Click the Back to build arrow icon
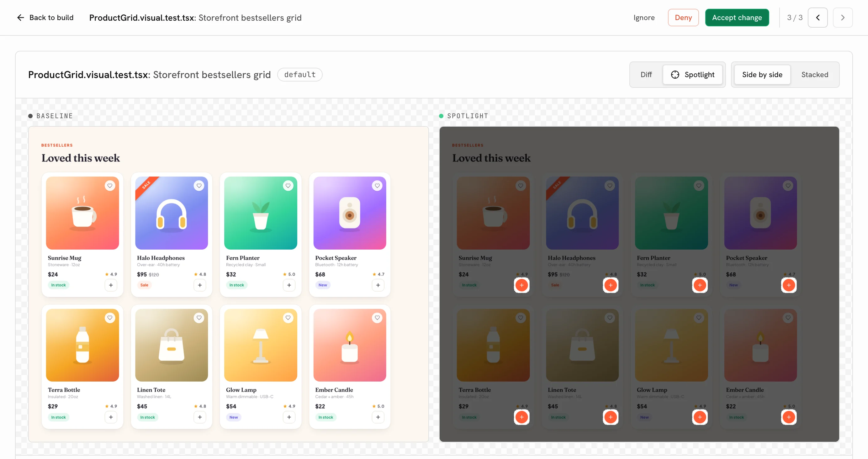This screenshot has height=459, width=868. click(21, 18)
